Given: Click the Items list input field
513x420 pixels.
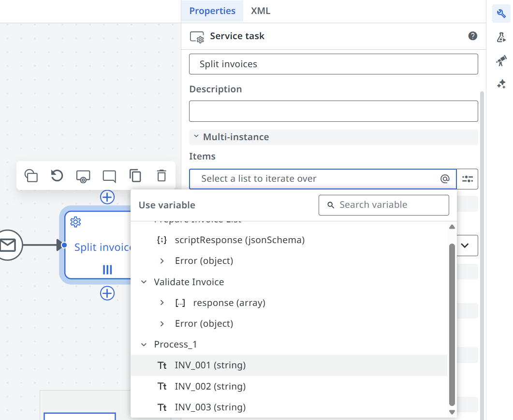Looking at the screenshot, I should click(x=323, y=179).
